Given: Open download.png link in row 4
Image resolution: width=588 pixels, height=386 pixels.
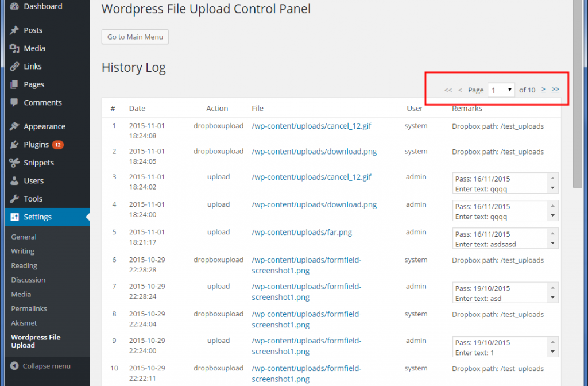Looking at the screenshot, I should tap(314, 205).
